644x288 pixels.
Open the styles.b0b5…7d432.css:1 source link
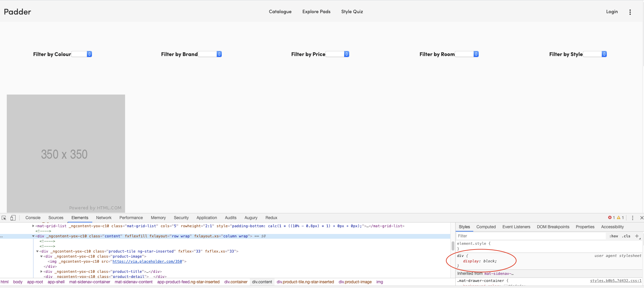point(616,281)
